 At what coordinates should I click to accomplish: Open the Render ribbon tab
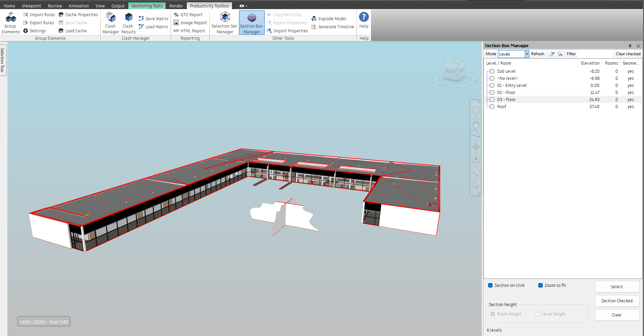click(176, 6)
